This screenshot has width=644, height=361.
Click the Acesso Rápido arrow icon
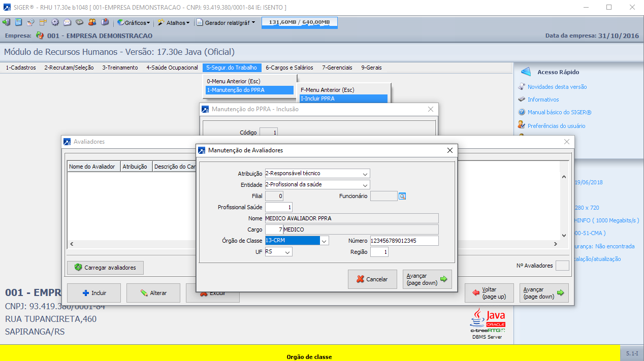(x=526, y=72)
